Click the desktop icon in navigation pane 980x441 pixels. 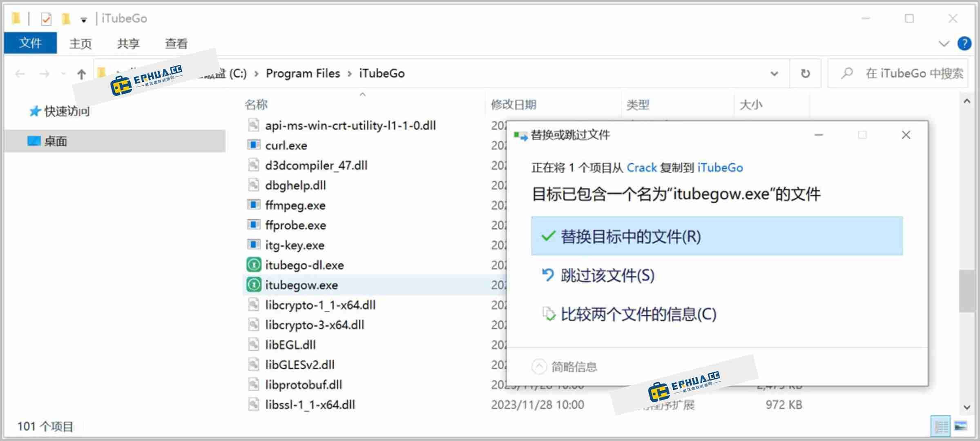click(34, 141)
